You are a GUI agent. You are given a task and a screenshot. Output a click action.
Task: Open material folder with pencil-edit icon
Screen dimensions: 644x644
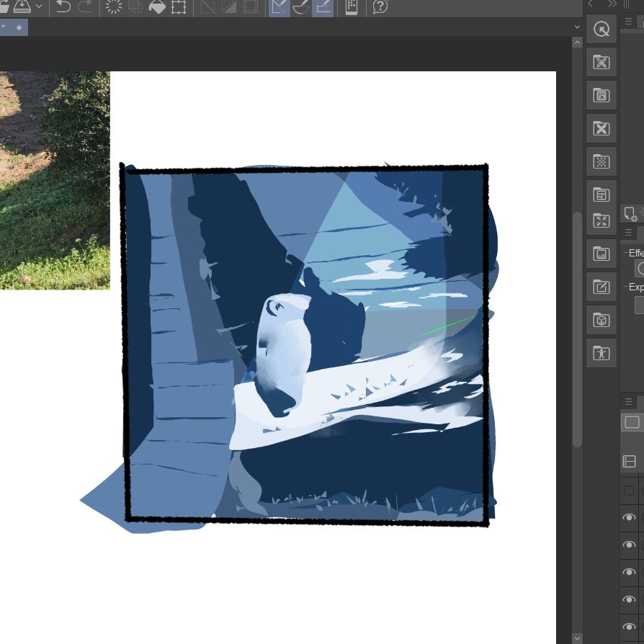click(x=601, y=287)
